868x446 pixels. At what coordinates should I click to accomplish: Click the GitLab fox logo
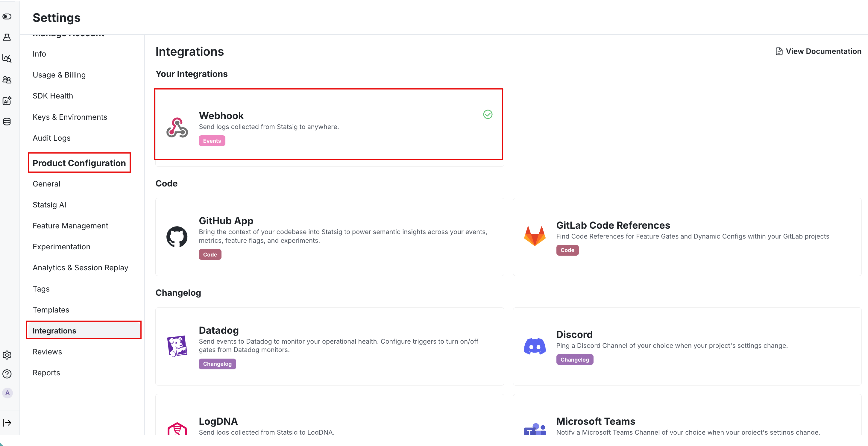pyautogui.click(x=534, y=236)
